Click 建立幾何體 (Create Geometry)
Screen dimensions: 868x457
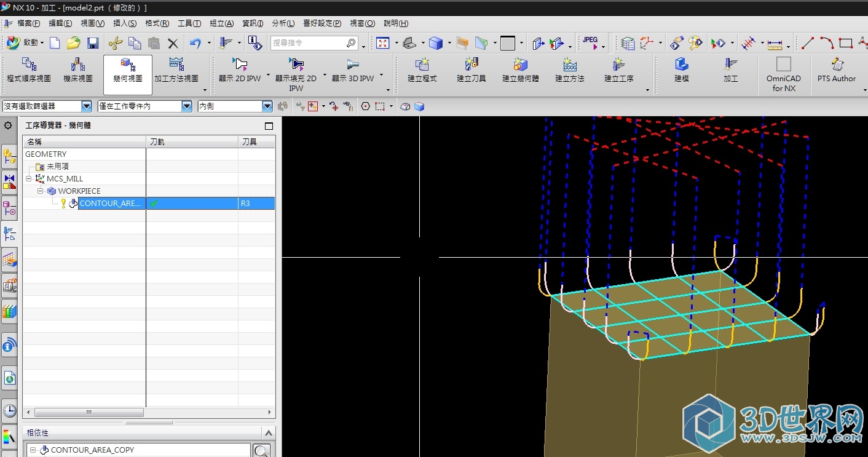pos(521,70)
